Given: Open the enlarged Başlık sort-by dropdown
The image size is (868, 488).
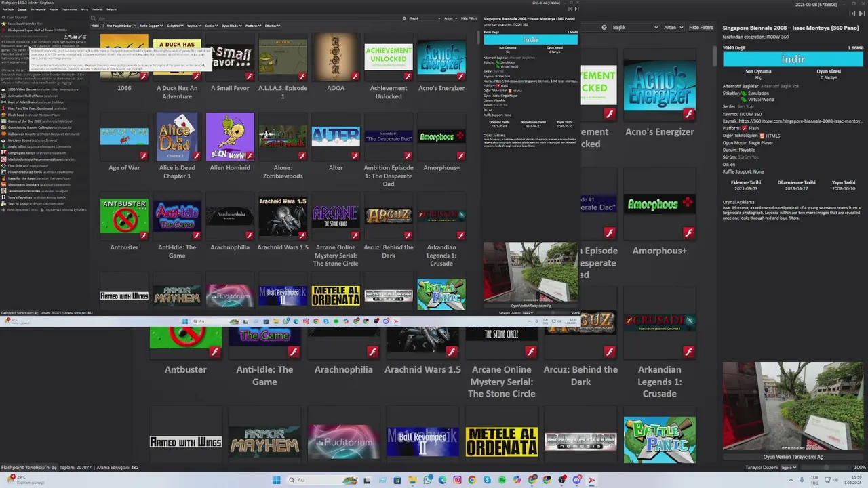Looking at the screenshot, I should point(635,28).
